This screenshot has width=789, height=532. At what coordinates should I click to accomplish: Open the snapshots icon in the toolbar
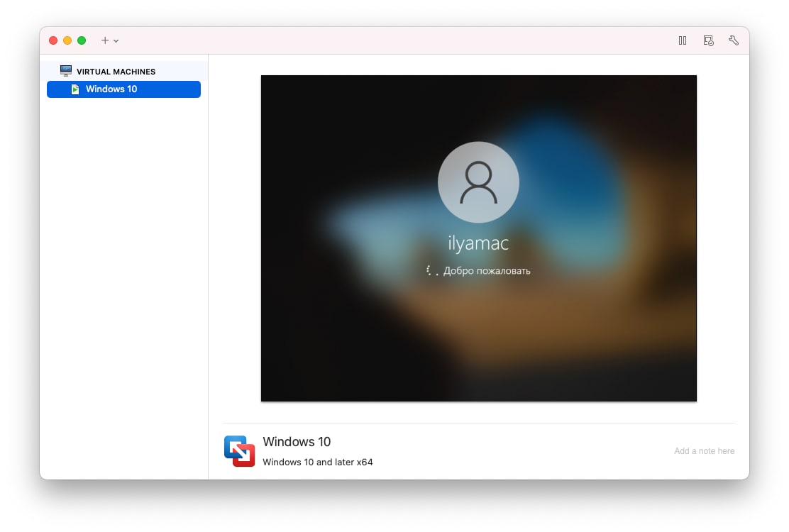pyautogui.click(x=709, y=40)
